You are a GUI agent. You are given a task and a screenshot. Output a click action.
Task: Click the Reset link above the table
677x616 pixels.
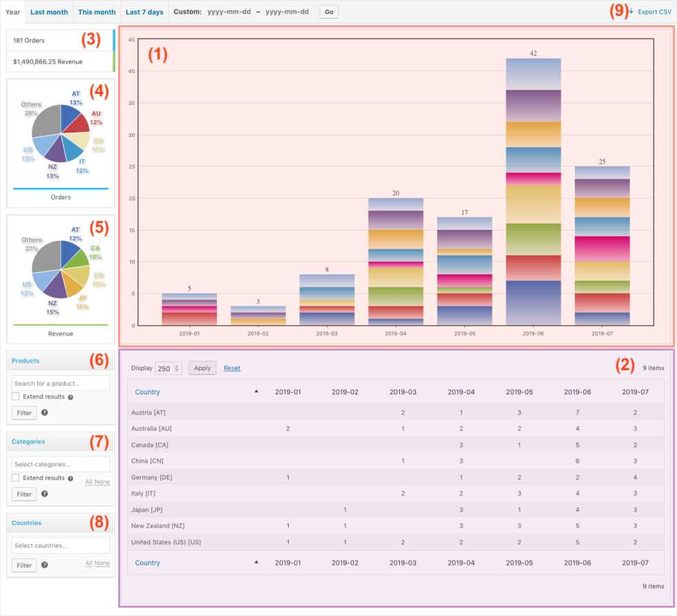pyautogui.click(x=232, y=367)
